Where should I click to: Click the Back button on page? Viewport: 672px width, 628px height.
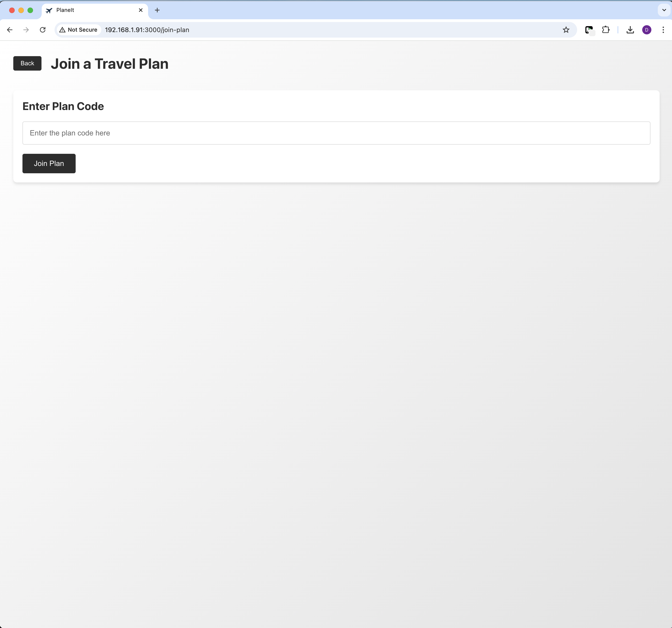pyautogui.click(x=27, y=63)
